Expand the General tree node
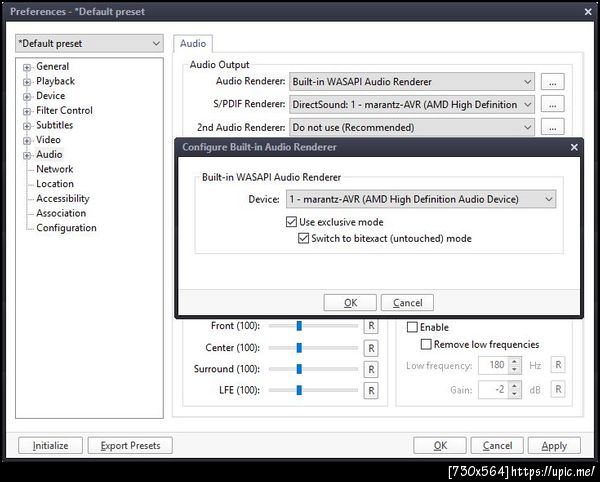Image resolution: width=600 pixels, height=482 pixels. click(27, 68)
